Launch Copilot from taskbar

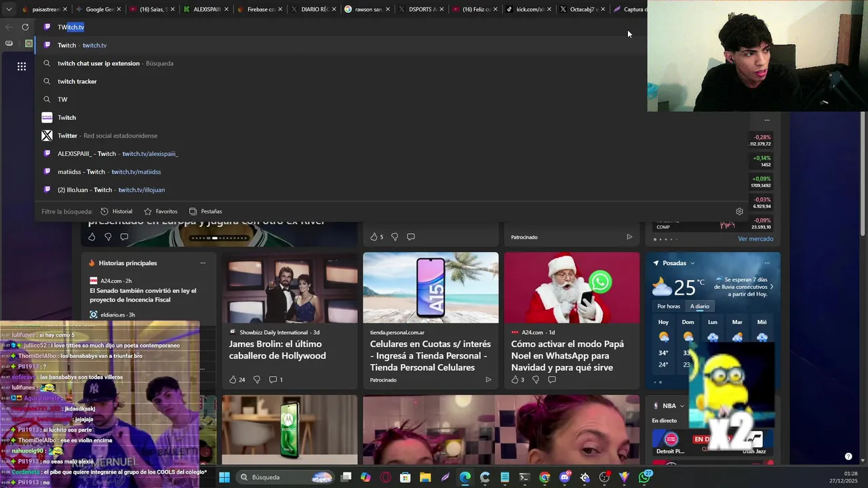(366, 477)
